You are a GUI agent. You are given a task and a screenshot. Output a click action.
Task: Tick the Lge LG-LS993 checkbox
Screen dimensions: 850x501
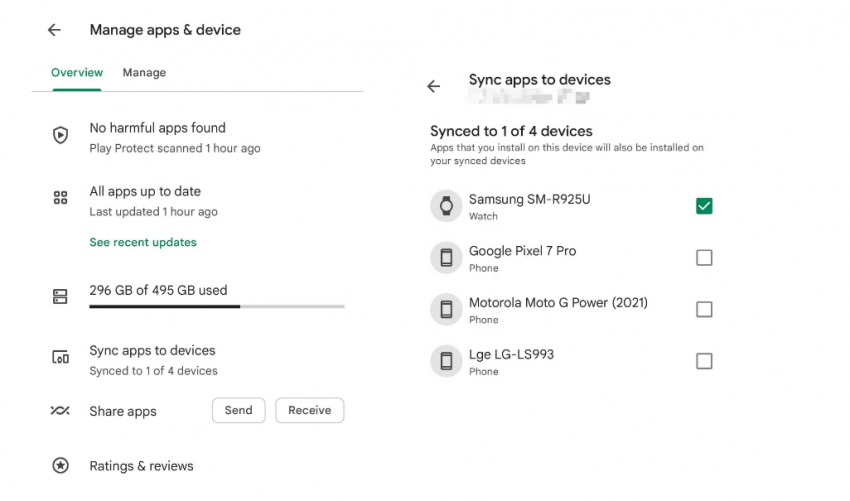[704, 361]
